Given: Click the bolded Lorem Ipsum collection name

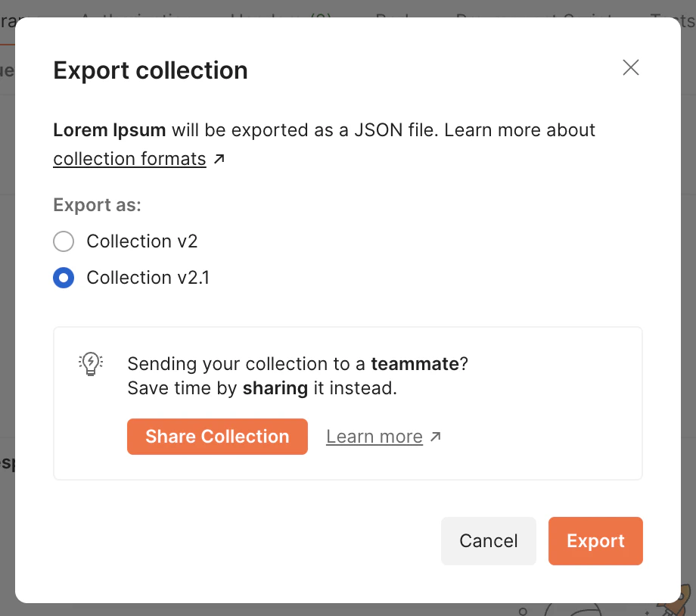Looking at the screenshot, I should [x=108, y=129].
